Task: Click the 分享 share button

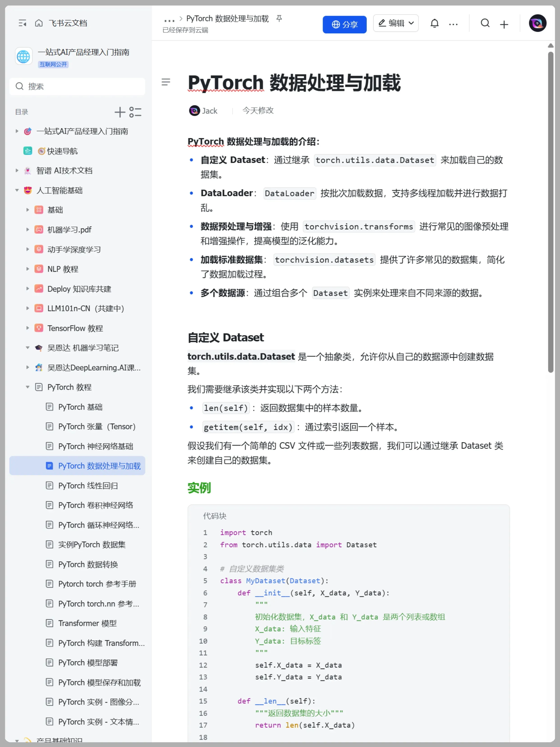Action: coord(344,24)
